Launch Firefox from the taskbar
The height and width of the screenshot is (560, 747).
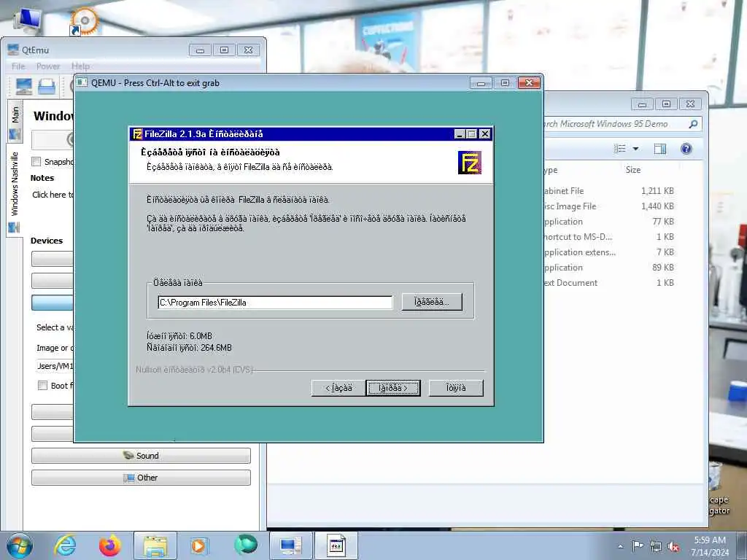coord(110,545)
